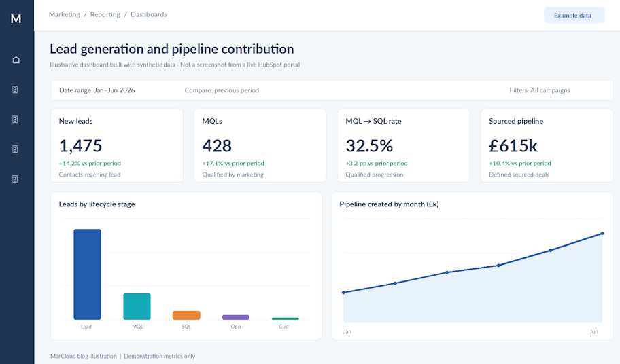The width and height of the screenshot is (620, 364).
Task: Click the Leads by lifecycle stage title
Action: click(97, 204)
